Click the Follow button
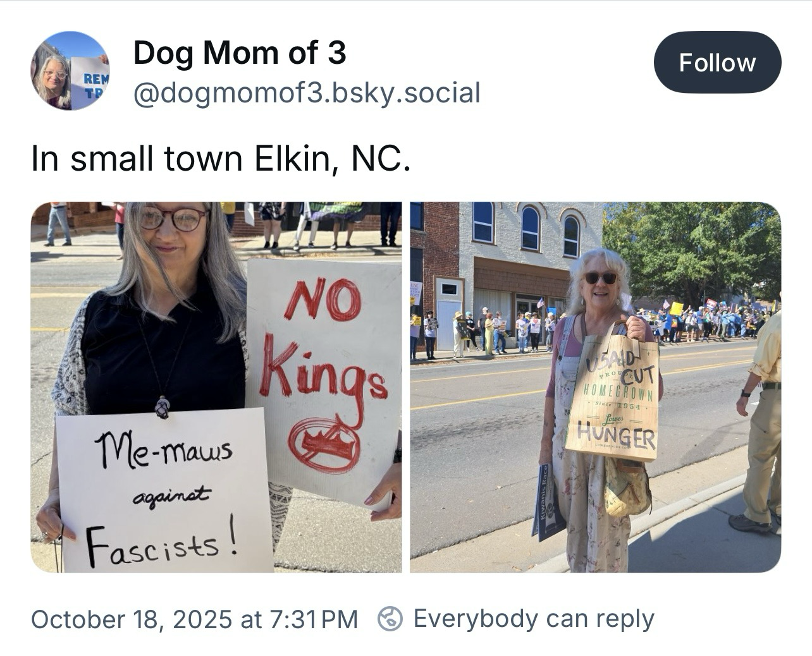 coord(717,62)
